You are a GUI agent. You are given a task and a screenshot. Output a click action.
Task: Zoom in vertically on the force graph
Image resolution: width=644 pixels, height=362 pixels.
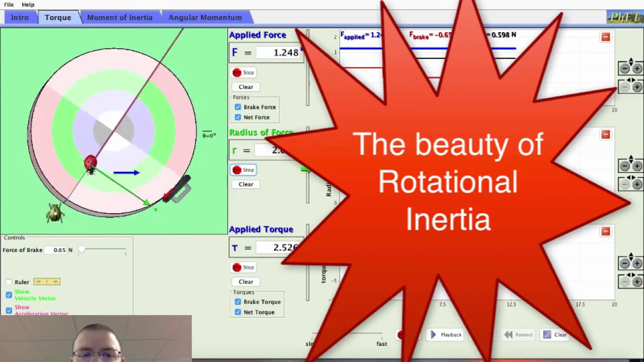pyautogui.click(x=637, y=69)
